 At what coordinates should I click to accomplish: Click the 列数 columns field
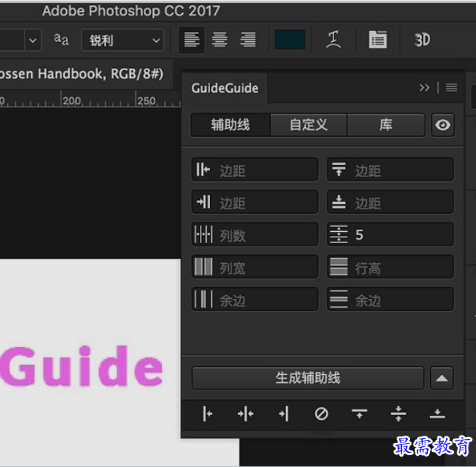(x=255, y=234)
